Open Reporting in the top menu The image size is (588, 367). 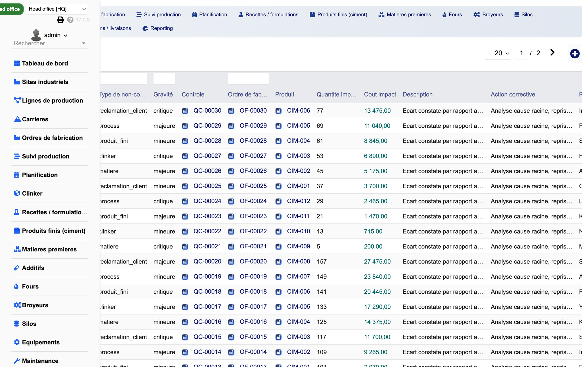tap(157, 28)
